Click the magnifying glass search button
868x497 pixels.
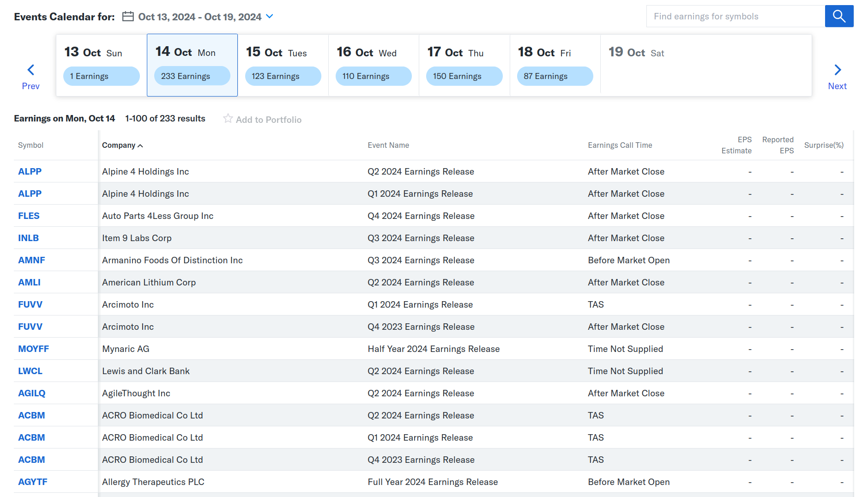tap(839, 17)
